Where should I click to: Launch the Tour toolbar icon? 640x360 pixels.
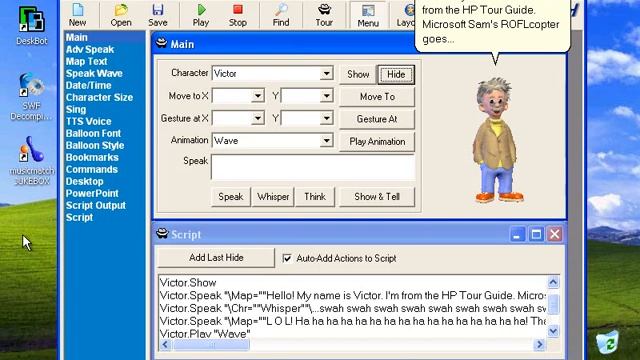click(x=324, y=15)
